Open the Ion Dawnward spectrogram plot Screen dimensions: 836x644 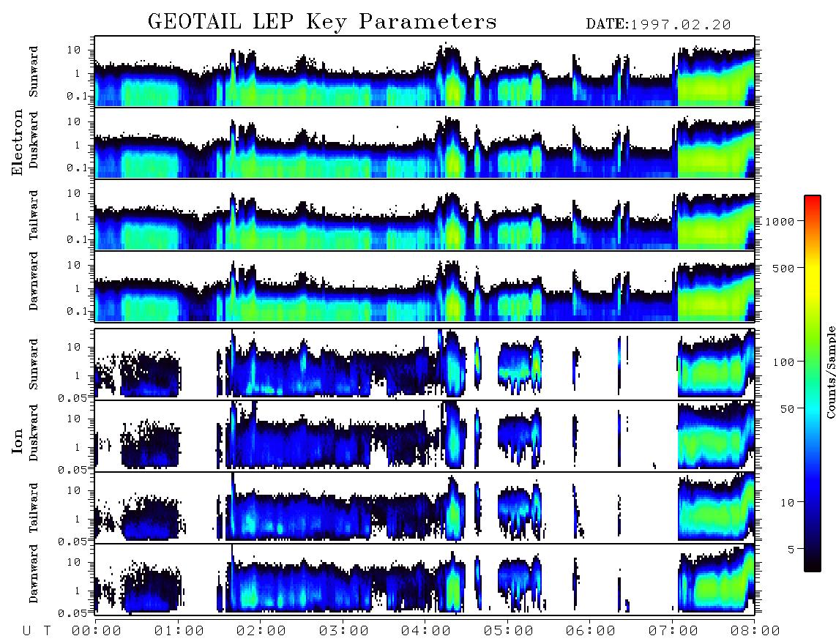425,579
